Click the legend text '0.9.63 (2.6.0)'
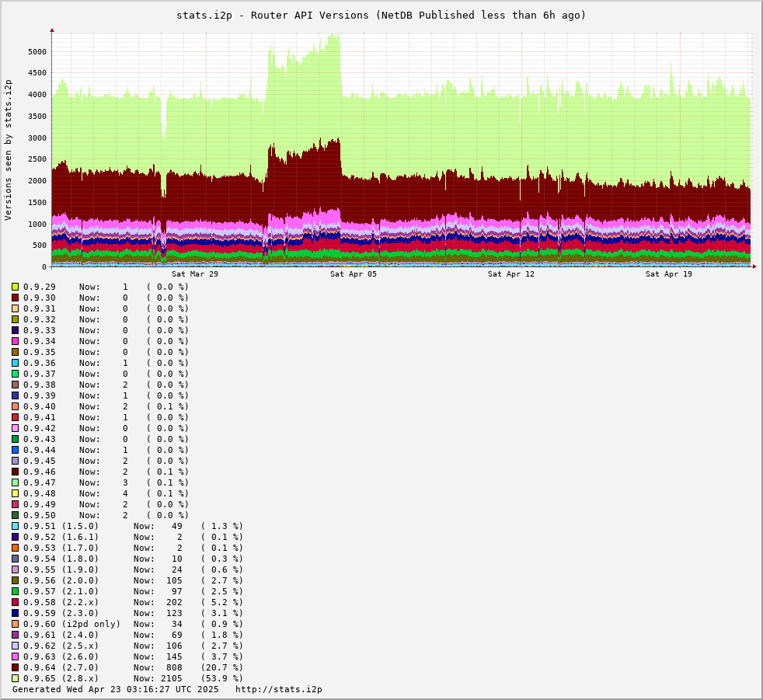 click(x=61, y=656)
